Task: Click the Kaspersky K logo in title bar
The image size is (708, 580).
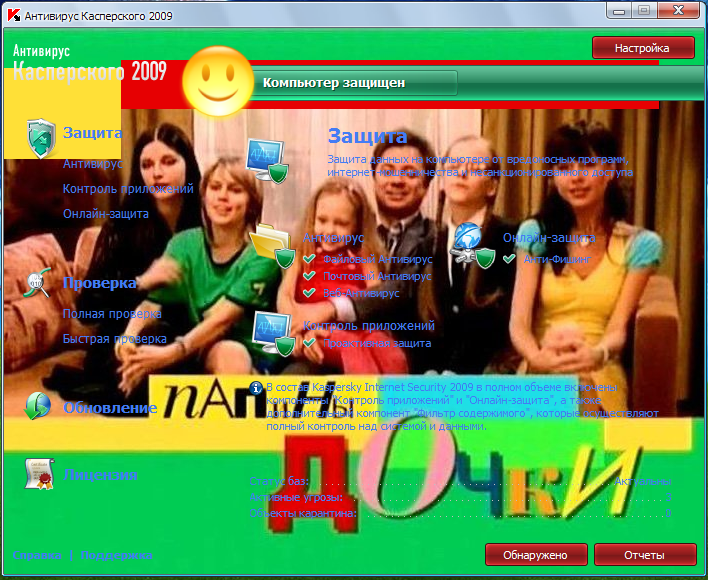Action: click(x=14, y=16)
